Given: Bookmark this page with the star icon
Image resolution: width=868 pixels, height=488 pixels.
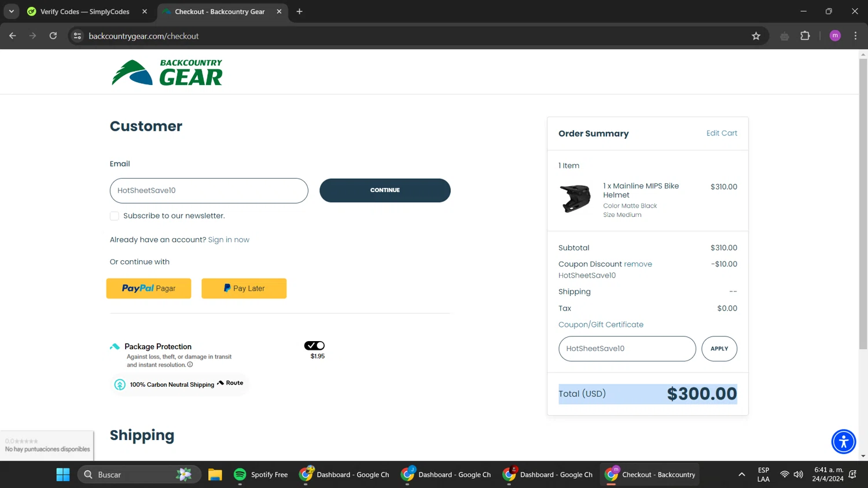Looking at the screenshot, I should click(756, 36).
